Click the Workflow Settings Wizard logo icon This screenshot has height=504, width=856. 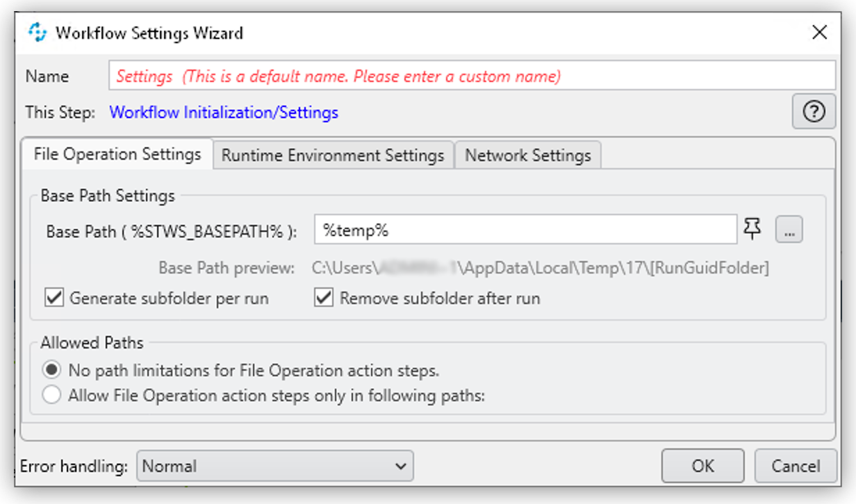[37, 31]
